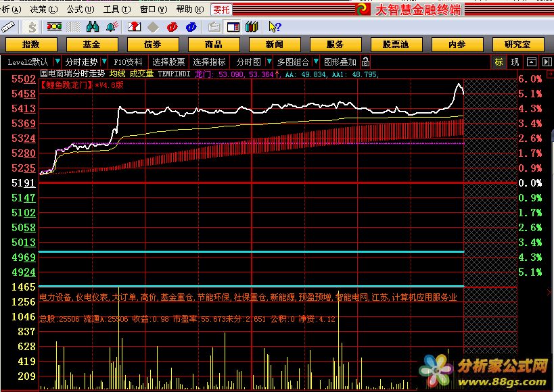Click the 1465 volume axis label
Image resolution: width=554 pixels, height=392 pixels.
pos(24,287)
